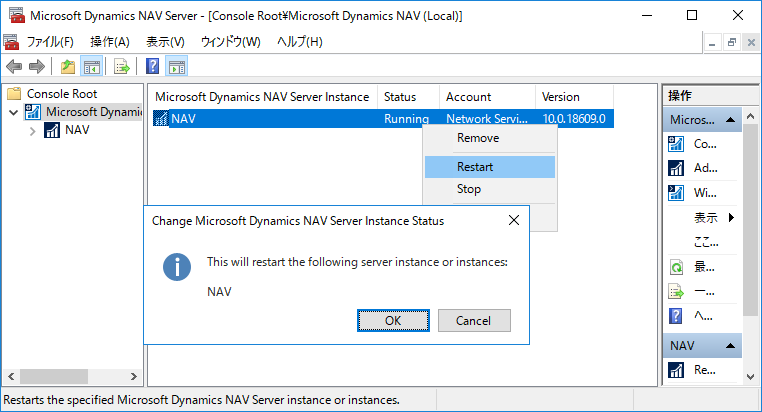This screenshot has height=412, width=762.
Task: Toggle the Show/Hide Action Pane icon
Action: coord(176,66)
